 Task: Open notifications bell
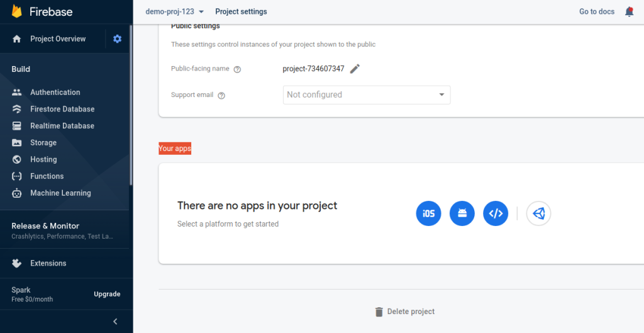coord(629,11)
